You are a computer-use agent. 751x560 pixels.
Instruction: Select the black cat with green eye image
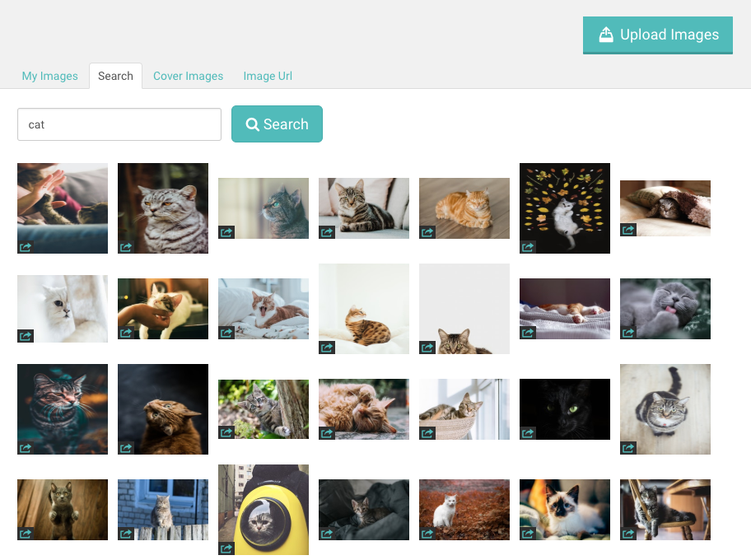click(565, 409)
